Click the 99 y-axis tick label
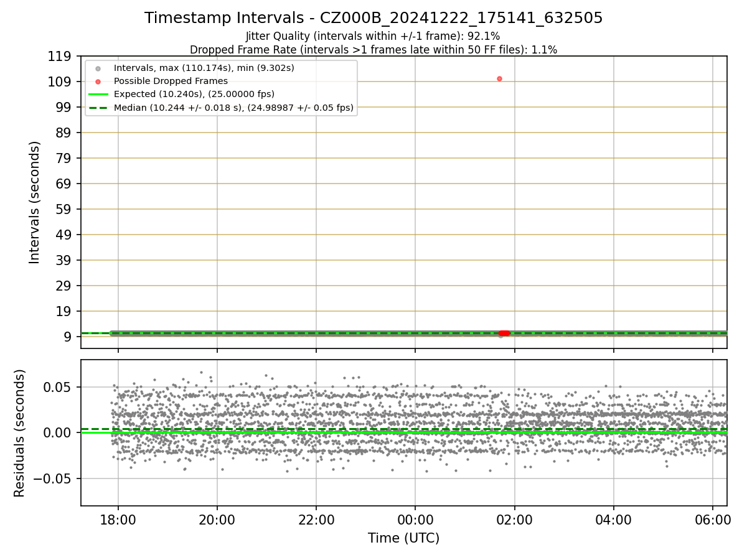747x560 pixels. point(65,108)
